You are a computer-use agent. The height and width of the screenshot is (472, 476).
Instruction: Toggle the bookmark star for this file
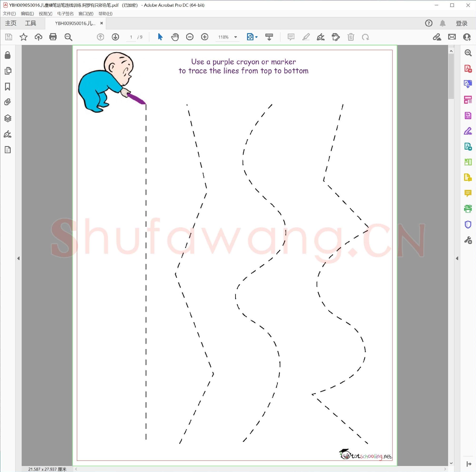pos(23,37)
